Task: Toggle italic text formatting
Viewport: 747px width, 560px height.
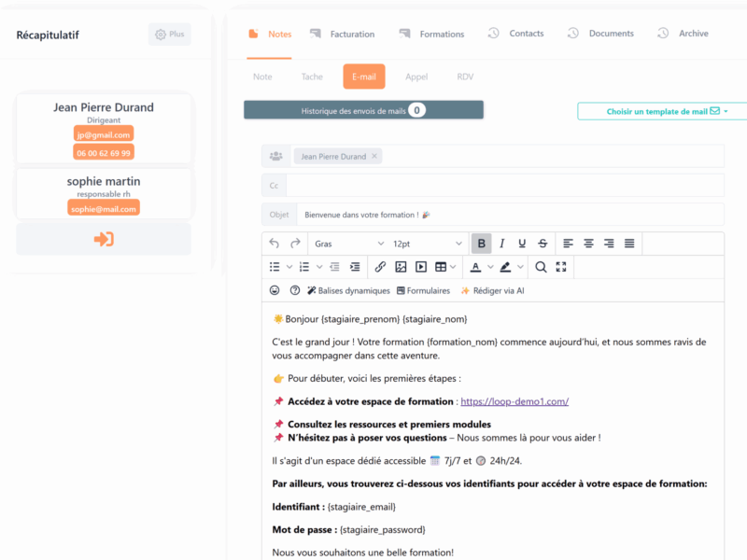Action: tap(501, 244)
